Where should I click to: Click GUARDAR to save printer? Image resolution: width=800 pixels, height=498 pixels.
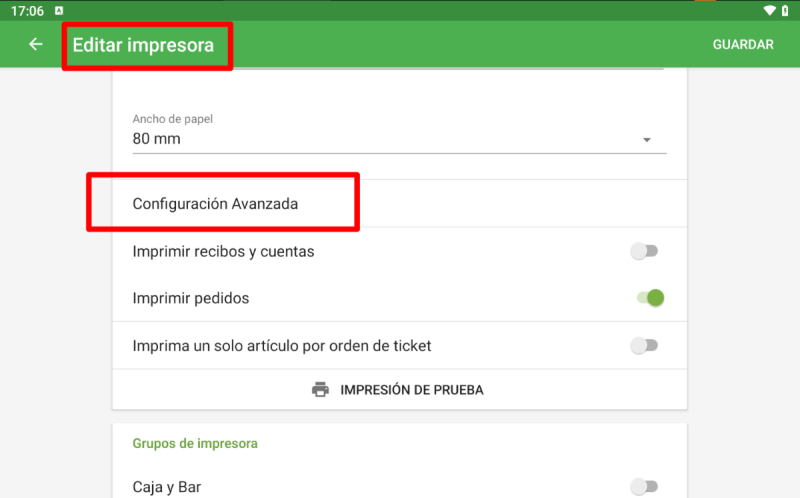743,44
